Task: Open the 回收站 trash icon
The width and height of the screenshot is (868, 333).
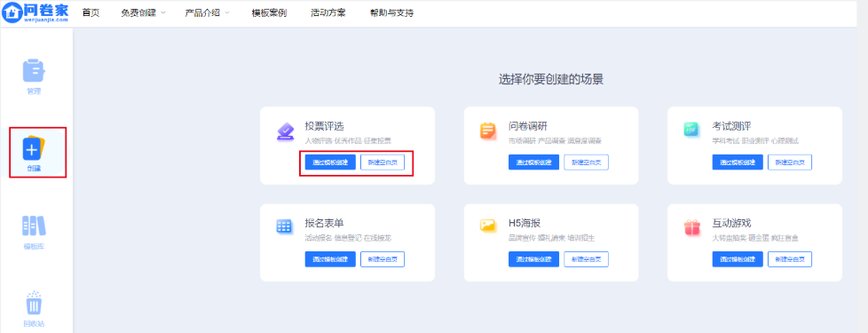Action: tap(34, 303)
